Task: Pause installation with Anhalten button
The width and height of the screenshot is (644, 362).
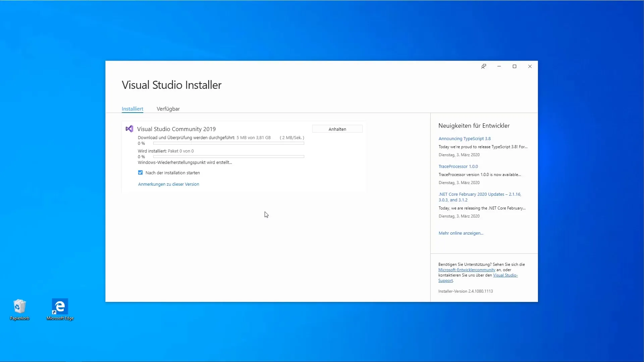Action: click(337, 129)
